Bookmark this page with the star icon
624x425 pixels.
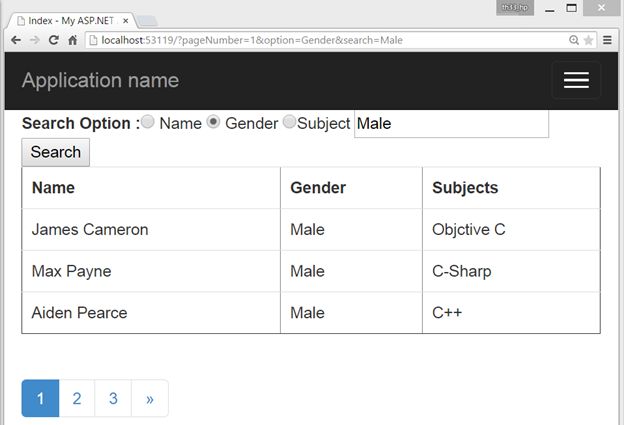click(589, 40)
